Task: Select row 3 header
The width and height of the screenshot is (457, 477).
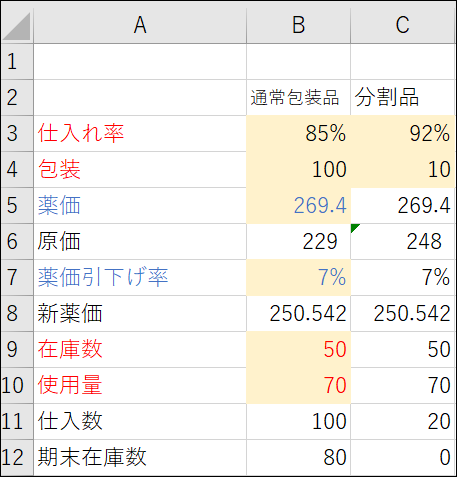Action: click(x=17, y=134)
